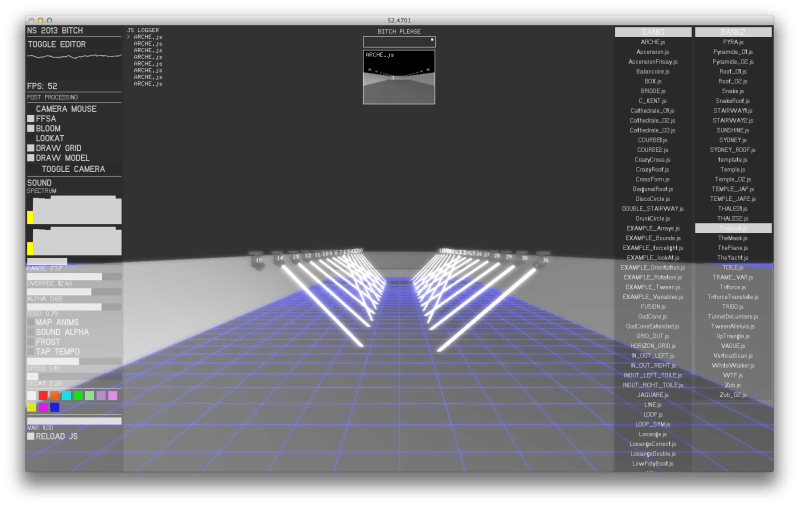Select TunnelDeLumiere.js in BANK2

click(733, 316)
